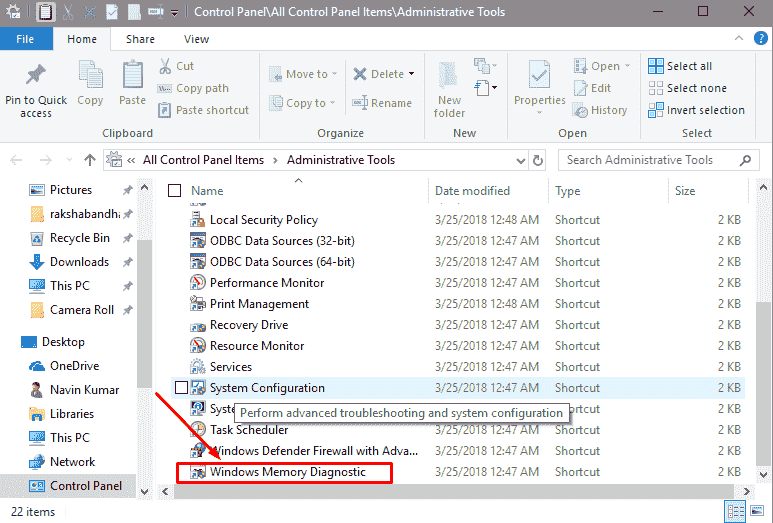Sort by Date modified column header
Screen dimensions: 773x523
pyautogui.click(x=472, y=191)
